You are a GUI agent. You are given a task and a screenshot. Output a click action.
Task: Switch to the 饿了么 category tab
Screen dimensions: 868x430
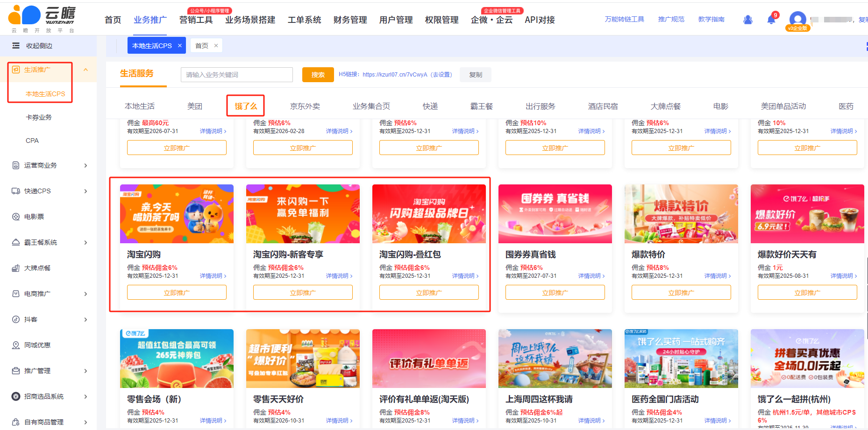pos(246,106)
